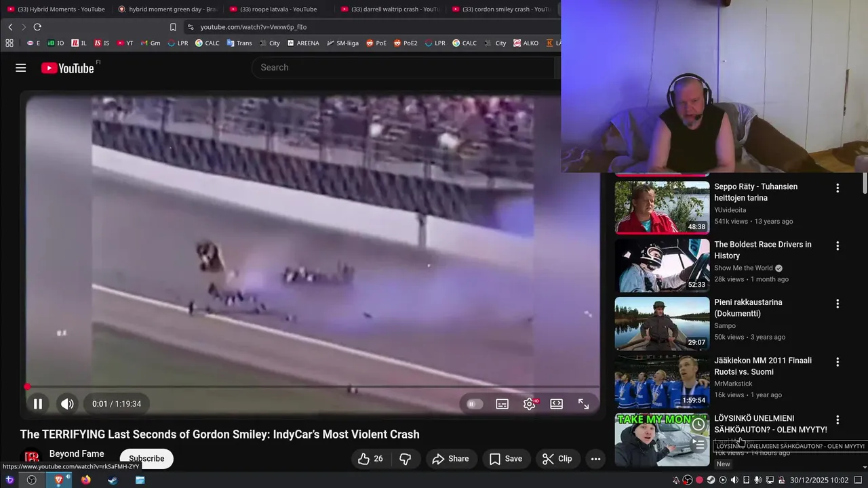This screenshot has height=488, width=868.
Task: Open options for the Jääkiekon MM 2011 video
Action: [x=837, y=362]
